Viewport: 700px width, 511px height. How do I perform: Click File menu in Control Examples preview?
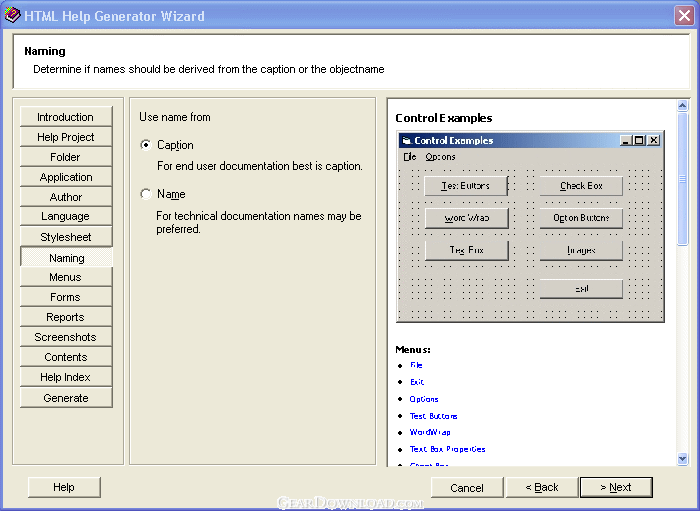410,157
